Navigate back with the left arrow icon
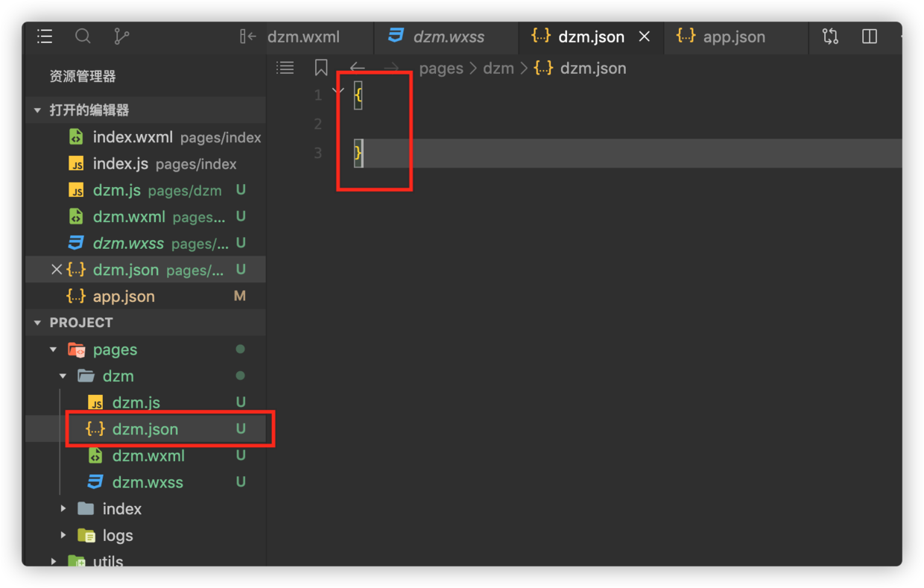 point(357,67)
